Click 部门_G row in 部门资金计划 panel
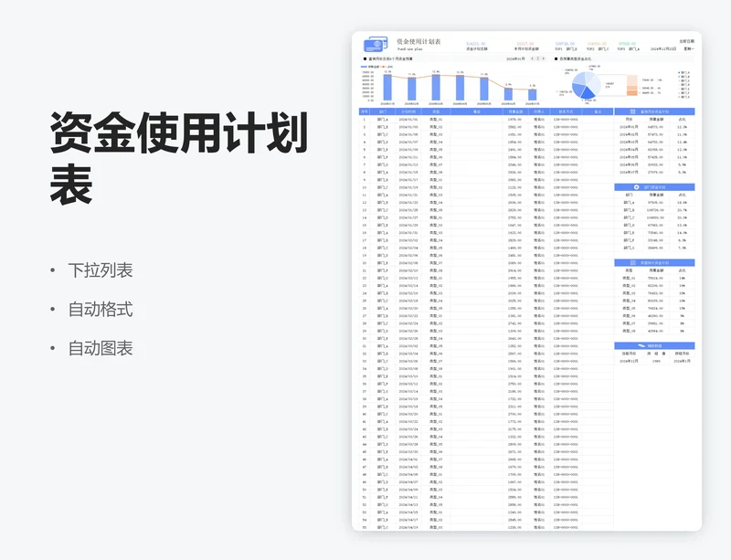This screenshot has height=560, width=731. (x=654, y=248)
